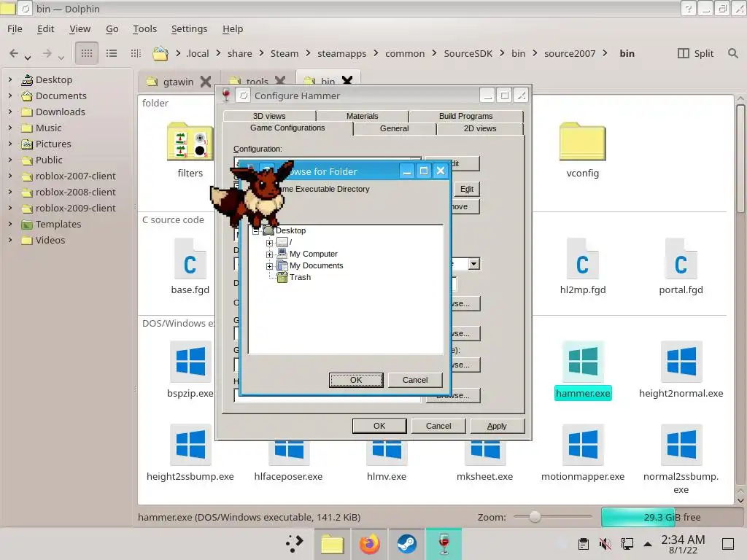Expand Desktop in Dolphin places sidebar

coord(10,79)
